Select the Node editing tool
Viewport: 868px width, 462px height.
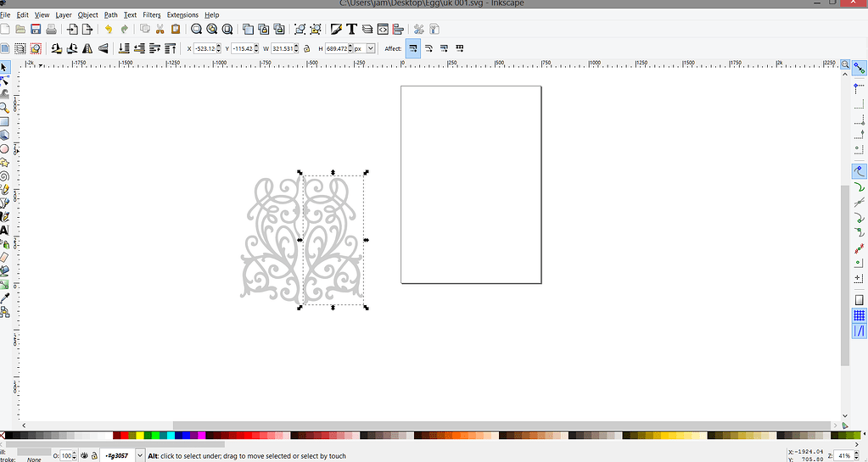pos(4,81)
